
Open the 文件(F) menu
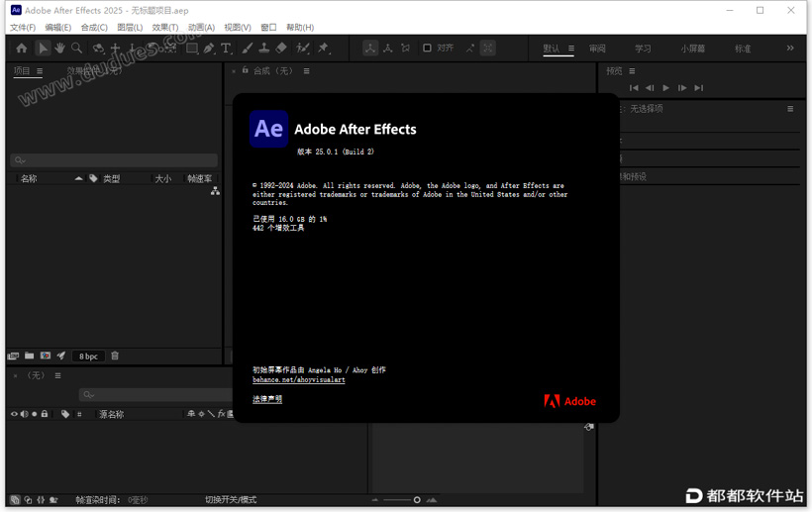coord(23,28)
